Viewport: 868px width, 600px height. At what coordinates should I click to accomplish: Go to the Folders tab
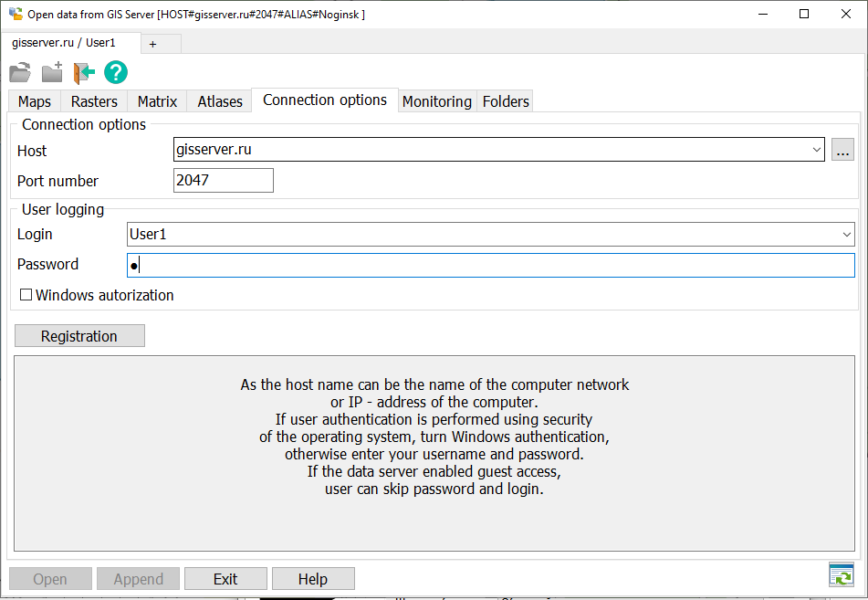point(506,101)
